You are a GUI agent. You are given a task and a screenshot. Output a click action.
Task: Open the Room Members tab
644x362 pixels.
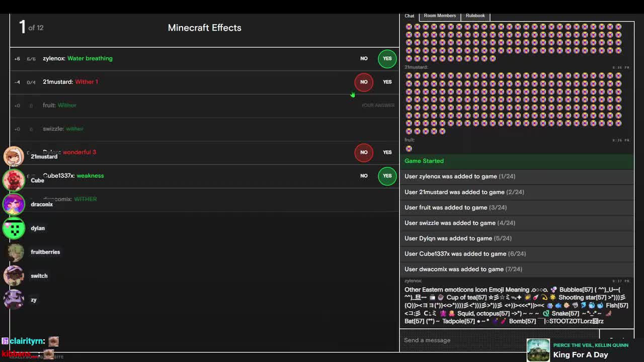pos(440,16)
